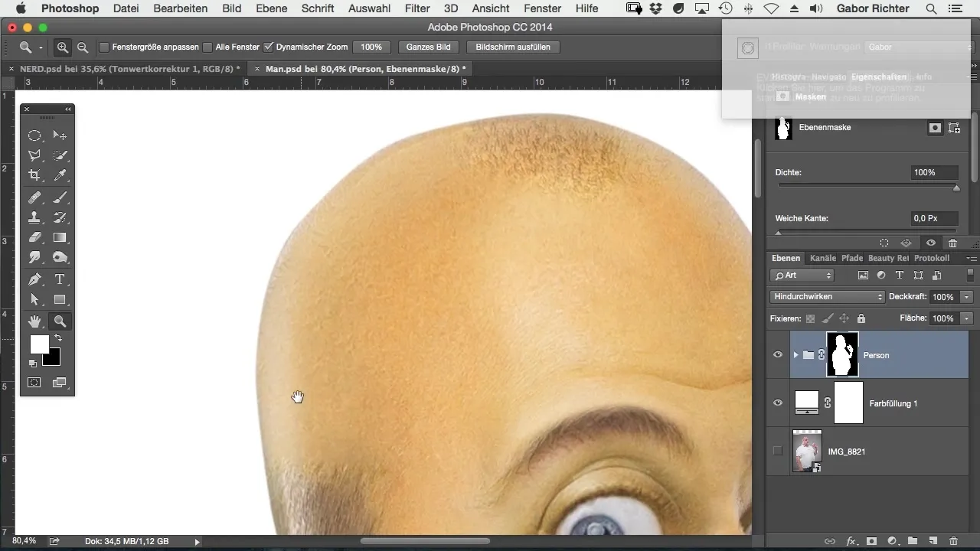
Task: Toggle lock transparent pixels
Action: pos(810,318)
